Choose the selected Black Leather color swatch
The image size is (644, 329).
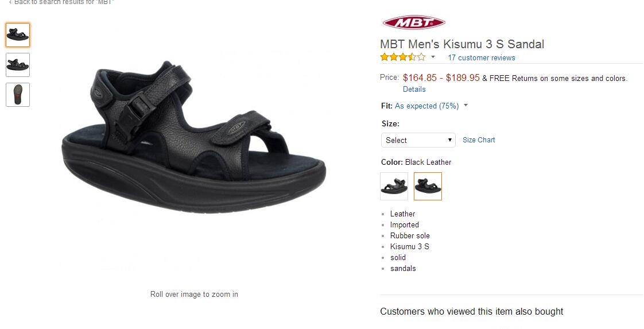point(428,186)
